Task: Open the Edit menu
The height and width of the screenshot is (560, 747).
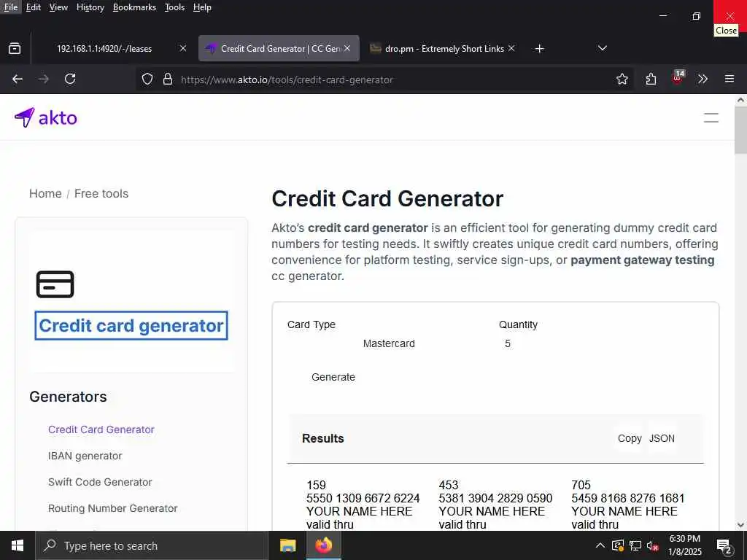Action: point(34,7)
